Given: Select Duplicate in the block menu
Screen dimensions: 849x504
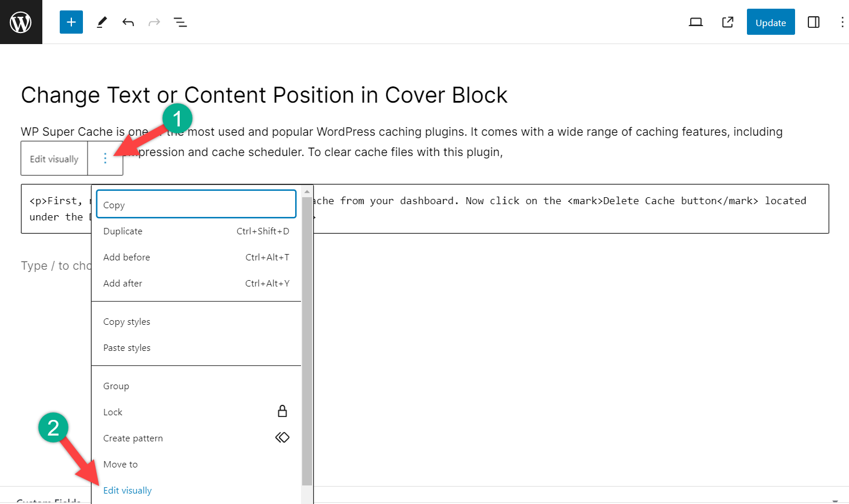Looking at the screenshot, I should point(196,231).
